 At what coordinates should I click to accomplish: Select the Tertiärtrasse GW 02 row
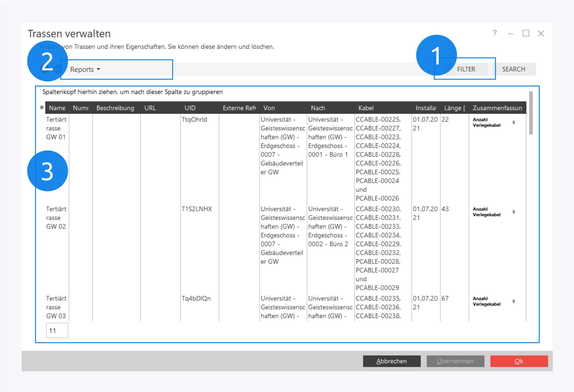pos(56,218)
